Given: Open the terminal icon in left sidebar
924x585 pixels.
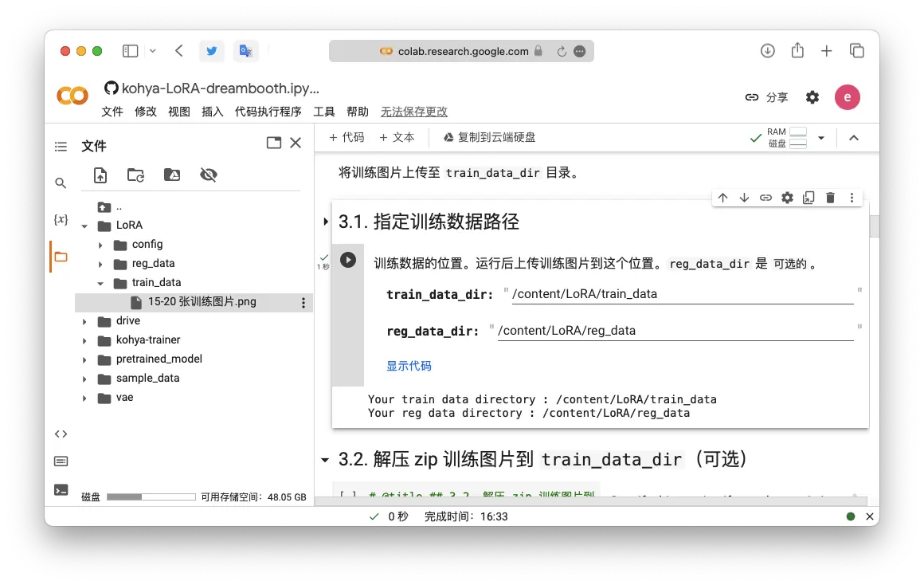Looking at the screenshot, I should [x=61, y=490].
